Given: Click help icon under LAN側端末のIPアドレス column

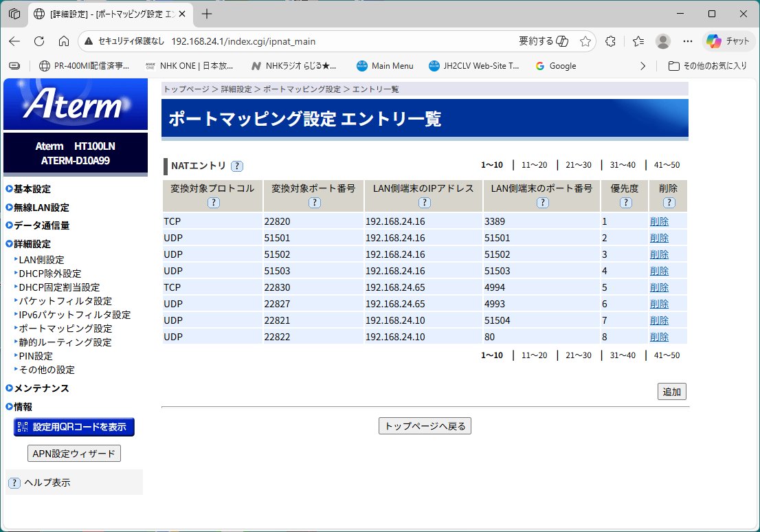Looking at the screenshot, I should click(424, 202).
